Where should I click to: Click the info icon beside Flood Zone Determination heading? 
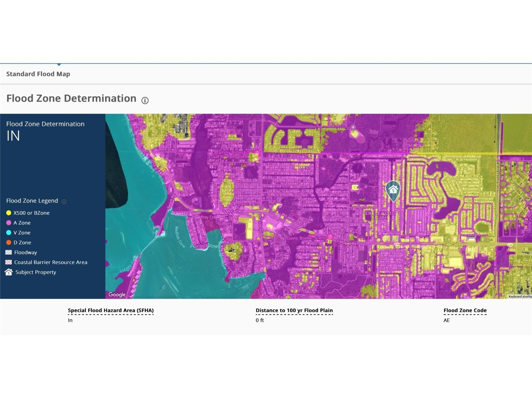145,100
